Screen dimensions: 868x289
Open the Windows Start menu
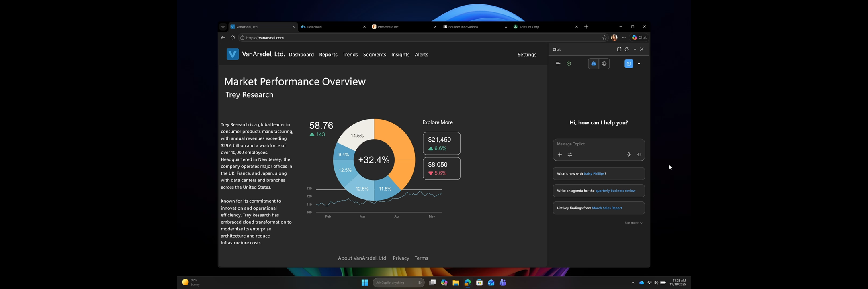coord(365,283)
